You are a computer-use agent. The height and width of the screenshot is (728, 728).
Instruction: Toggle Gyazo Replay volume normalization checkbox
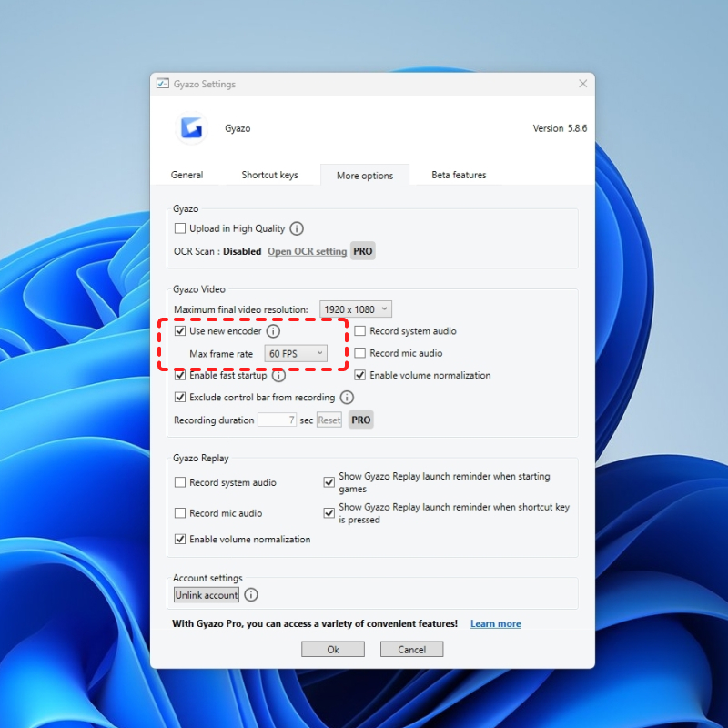click(x=179, y=539)
